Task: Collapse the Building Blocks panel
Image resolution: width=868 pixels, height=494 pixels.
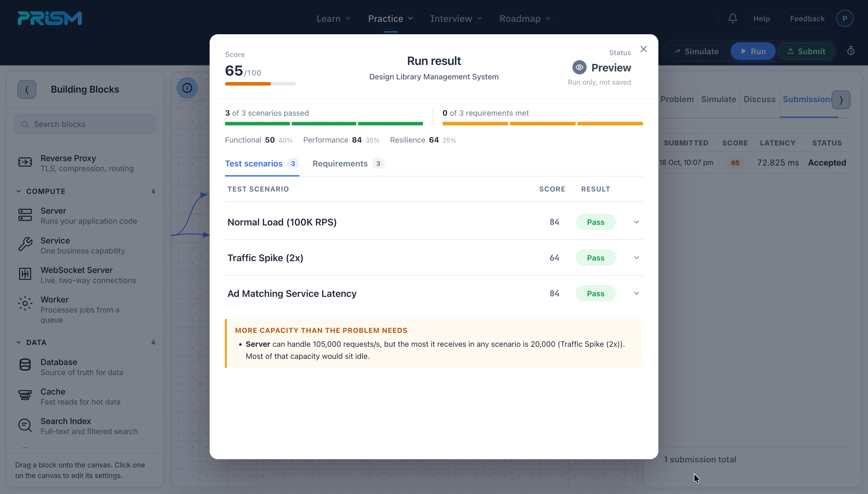Action: click(27, 90)
